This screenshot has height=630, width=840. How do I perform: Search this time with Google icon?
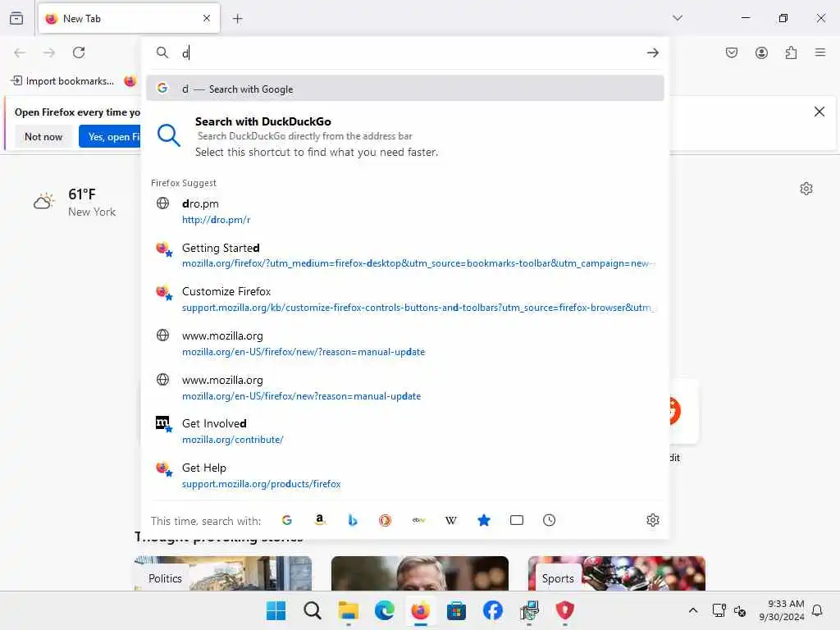[x=287, y=520]
